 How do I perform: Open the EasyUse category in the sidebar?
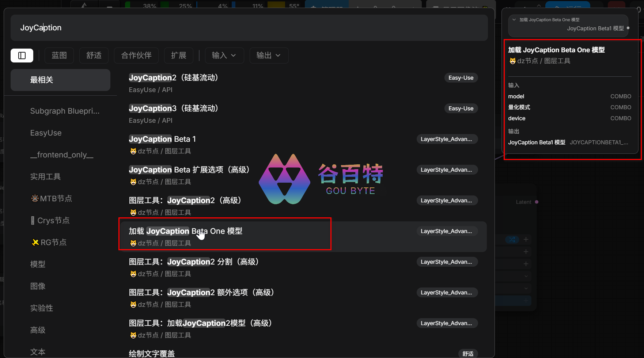pyautogui.click(x=46, y=133)
